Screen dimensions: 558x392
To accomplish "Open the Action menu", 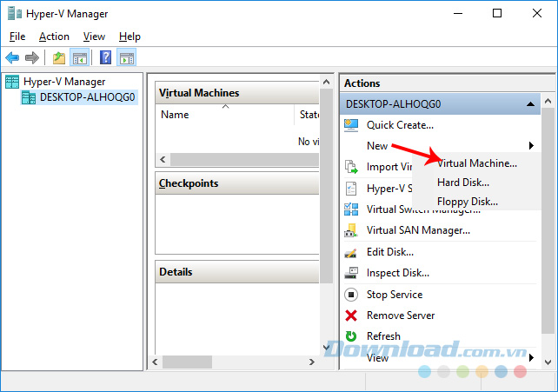I will 54,37.
